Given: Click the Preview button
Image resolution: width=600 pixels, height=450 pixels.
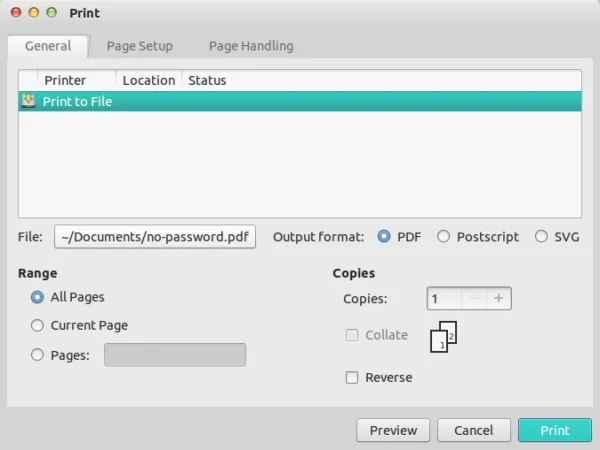Looking at the screenshot, I should click(393, 430).
